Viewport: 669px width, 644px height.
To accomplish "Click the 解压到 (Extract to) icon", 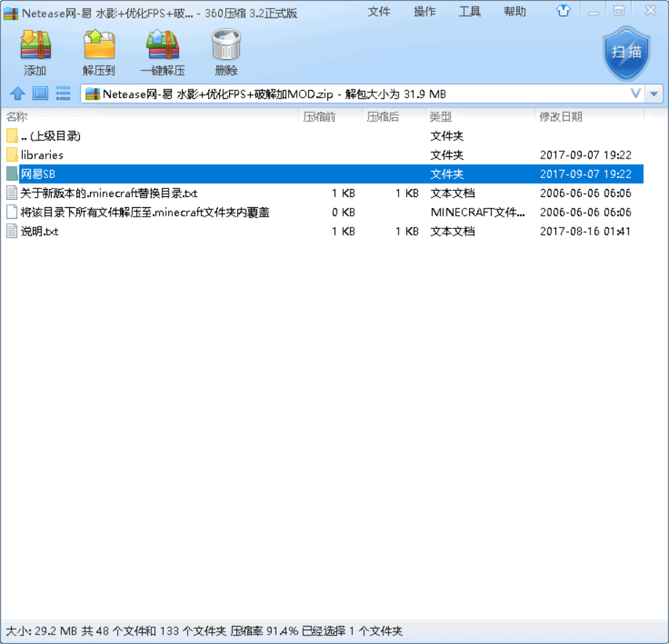I will point(99,44).
